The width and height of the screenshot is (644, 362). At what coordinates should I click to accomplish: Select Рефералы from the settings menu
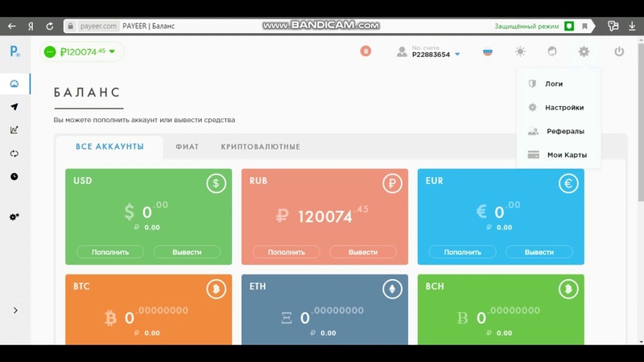point(565,131)
